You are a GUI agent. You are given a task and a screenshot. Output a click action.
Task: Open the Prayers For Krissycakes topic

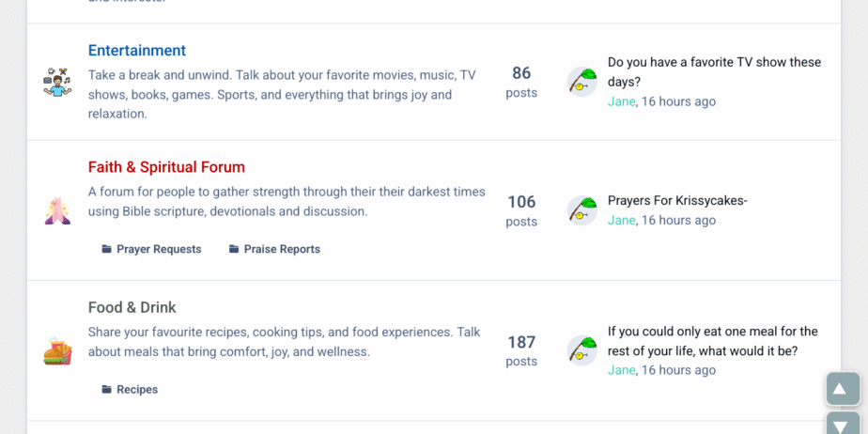click(x=677, y=200)
